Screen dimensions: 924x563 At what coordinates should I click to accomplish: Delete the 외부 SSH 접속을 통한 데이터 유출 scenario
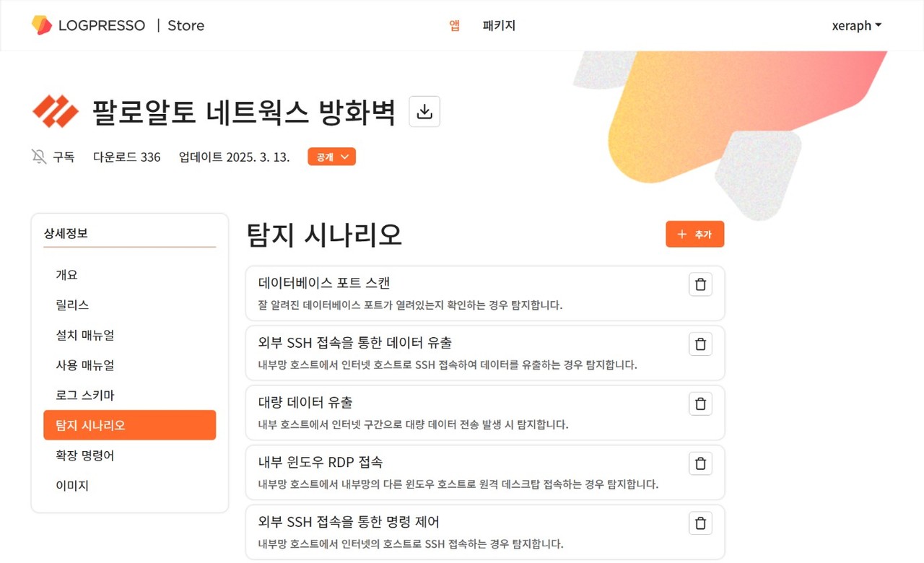click(x=699, y=344)
